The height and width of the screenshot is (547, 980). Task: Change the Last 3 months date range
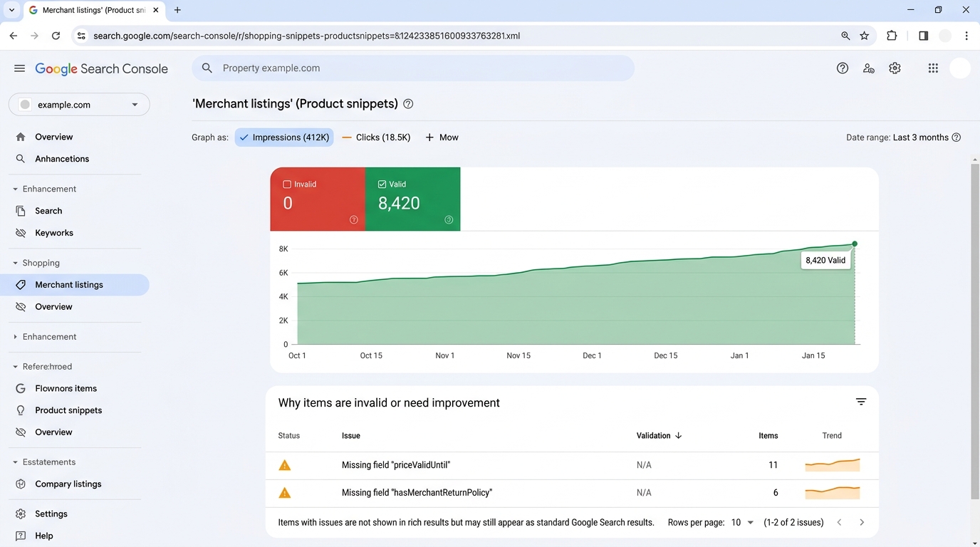point(921,137)
